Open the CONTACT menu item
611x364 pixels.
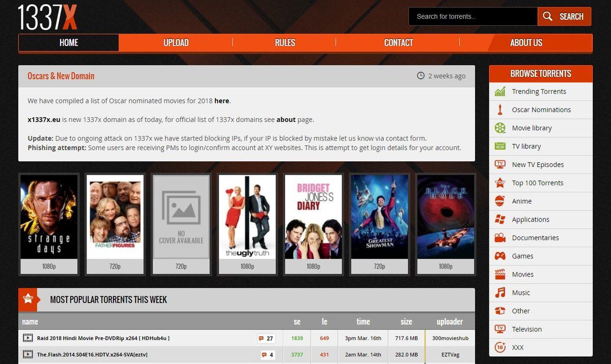(x=398, y=43)
